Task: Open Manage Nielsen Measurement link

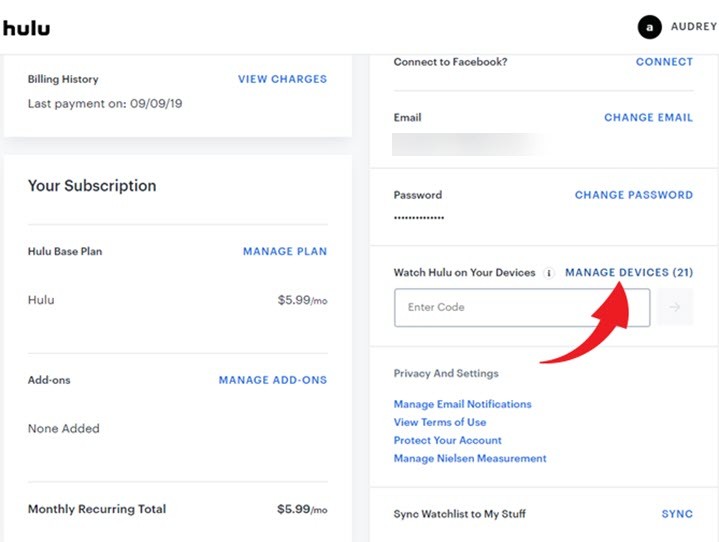Action: (470, 458)
